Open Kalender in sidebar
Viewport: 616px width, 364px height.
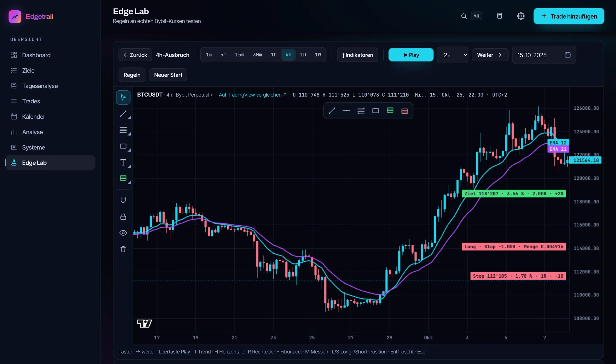click(x=50, y=116)
